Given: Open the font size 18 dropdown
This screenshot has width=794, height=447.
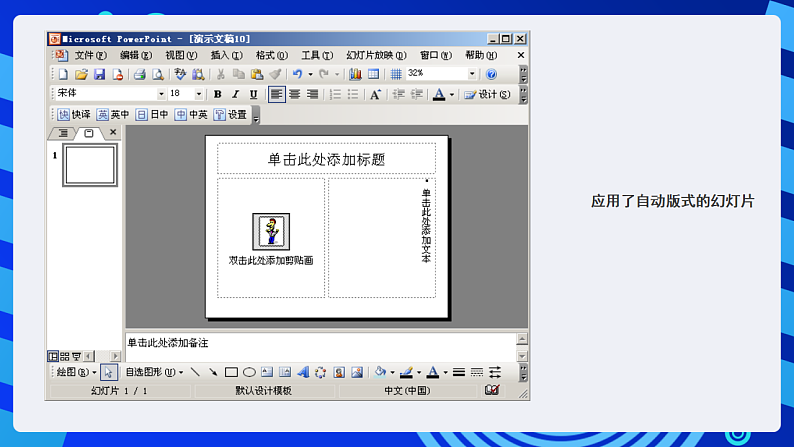Looking at the screenshot, I should [x=198, y=94].
